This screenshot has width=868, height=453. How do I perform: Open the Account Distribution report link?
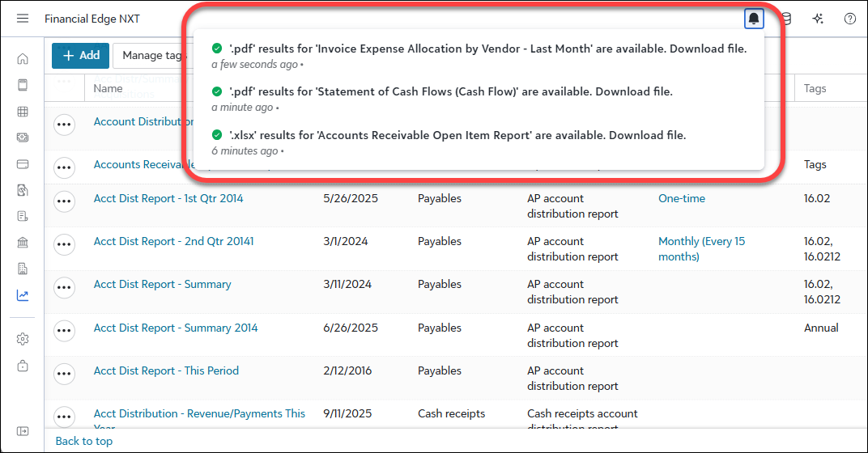pyautogui.click(x=143, y=121)
